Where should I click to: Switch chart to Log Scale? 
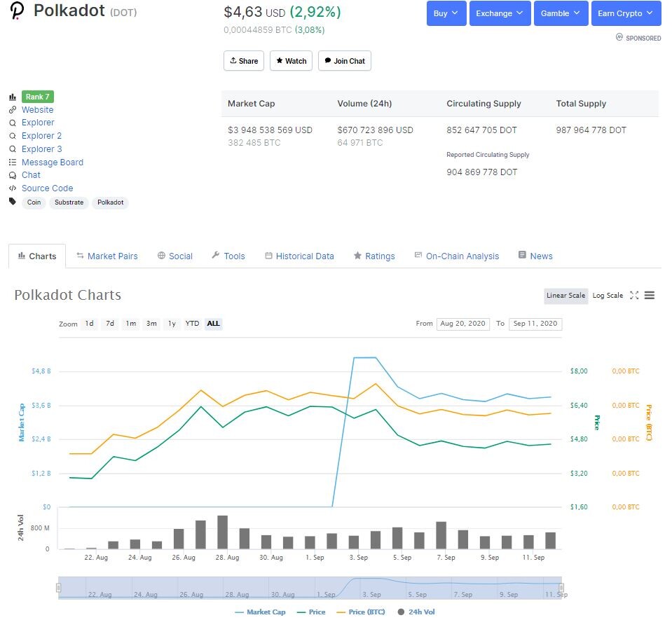(608, 296)
